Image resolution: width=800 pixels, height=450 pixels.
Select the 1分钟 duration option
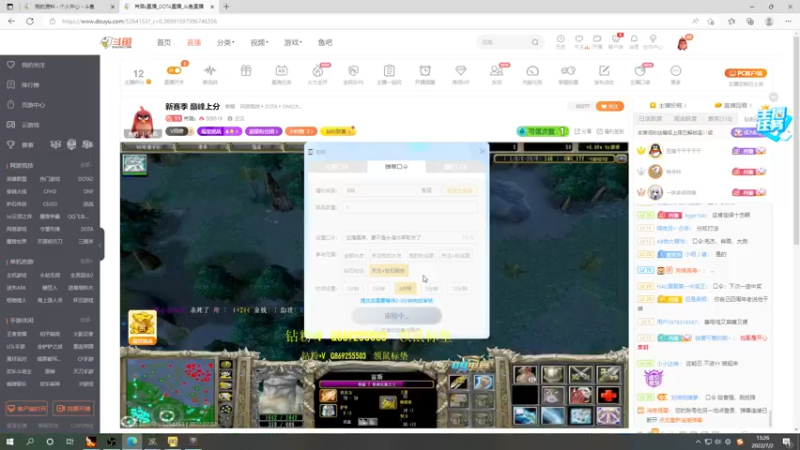pyautogui.click(x=353, y=288)
